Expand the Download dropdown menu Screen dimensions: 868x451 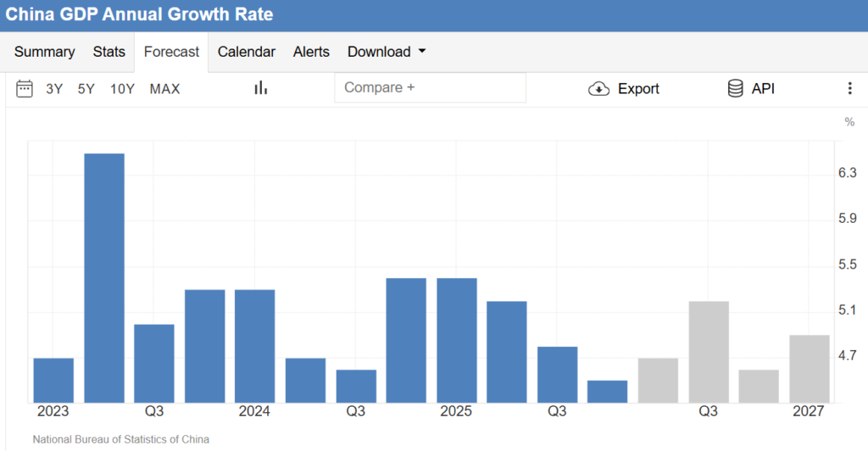386,52
